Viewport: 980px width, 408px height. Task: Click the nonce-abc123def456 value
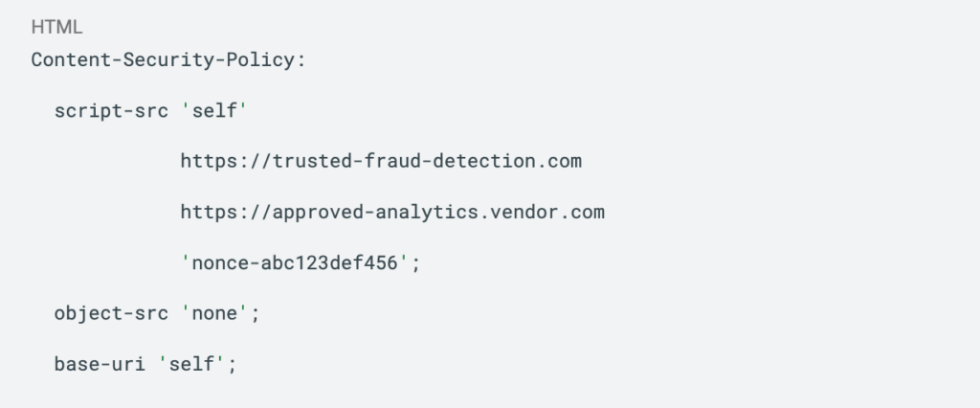pos(297,262)
